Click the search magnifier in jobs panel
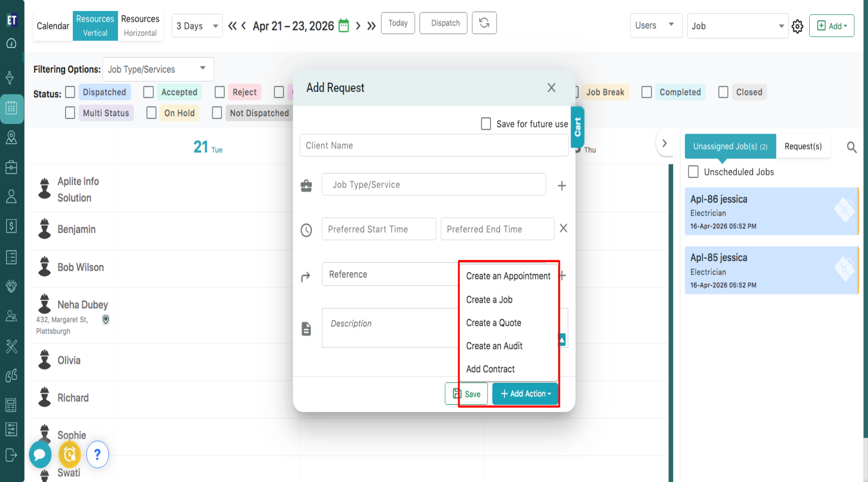This screenshot has width=868, height=482. pyautogui.click(x=852, y=147)
